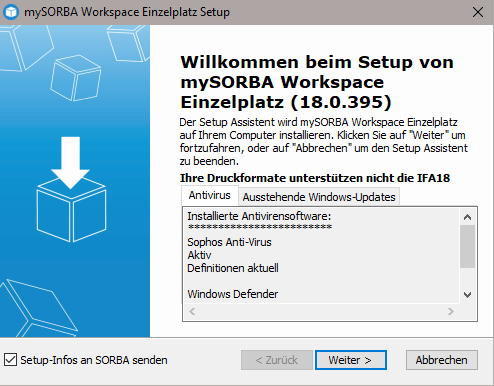
Task: Click the Aktiv status line
Action: pos(199,255)
